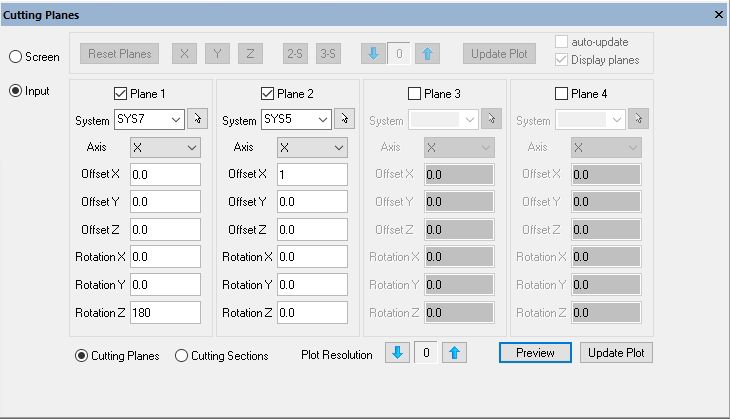The width and height of the screenshot is (730, 419).
Task: Click the Plane 1 system picker arrow icon
Action: tap(197, 120)
